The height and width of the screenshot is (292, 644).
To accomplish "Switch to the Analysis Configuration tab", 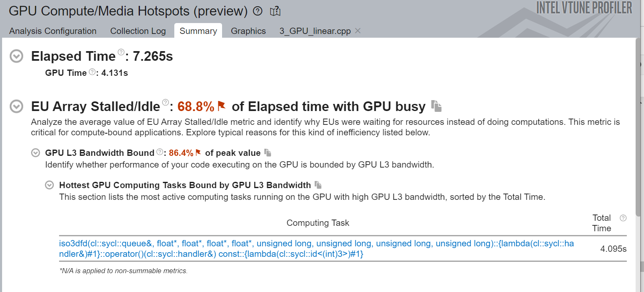I will [53, 31].
